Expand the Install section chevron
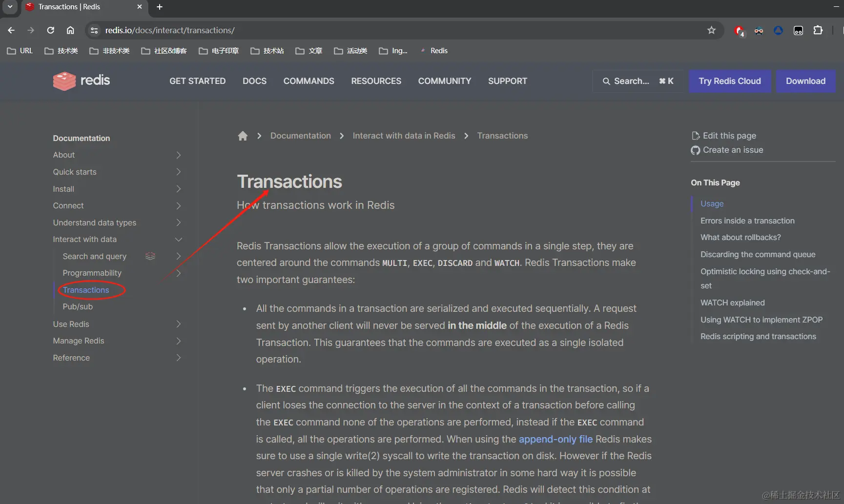 [178, 189]
